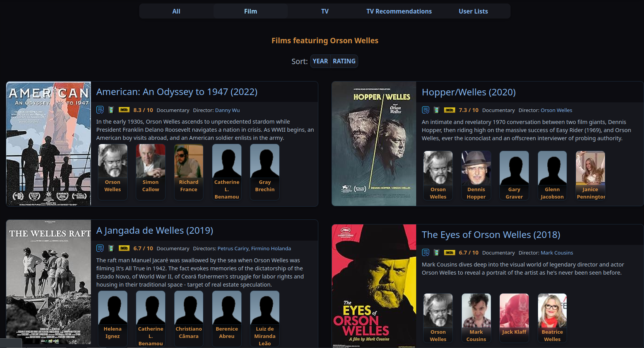644x348 pixels.
Task: Click the 'Films featuring Orson Welles' heading
Action: click(325, 41)
